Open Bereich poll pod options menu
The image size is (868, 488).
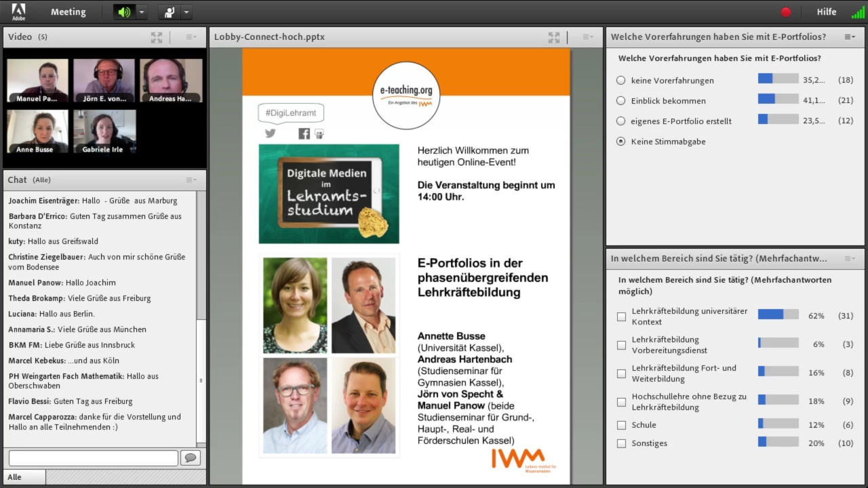(x=850, y=259)
